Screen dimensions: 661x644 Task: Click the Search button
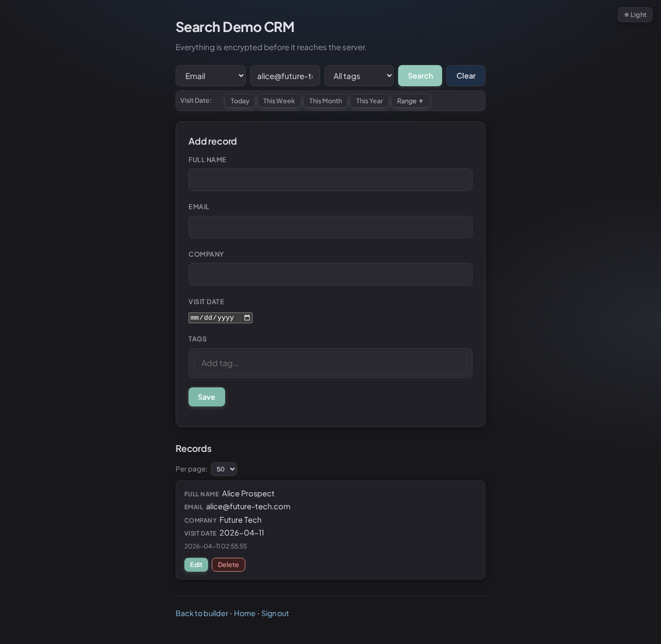420,75
